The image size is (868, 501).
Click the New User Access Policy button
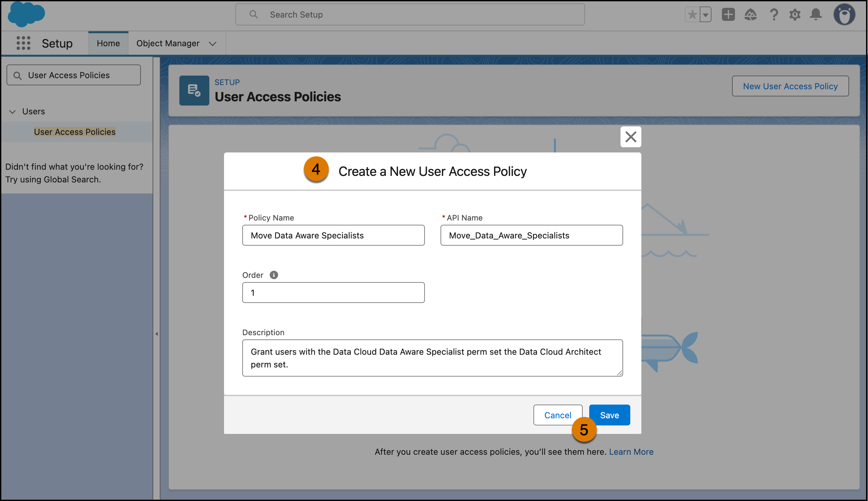[790, 86]
